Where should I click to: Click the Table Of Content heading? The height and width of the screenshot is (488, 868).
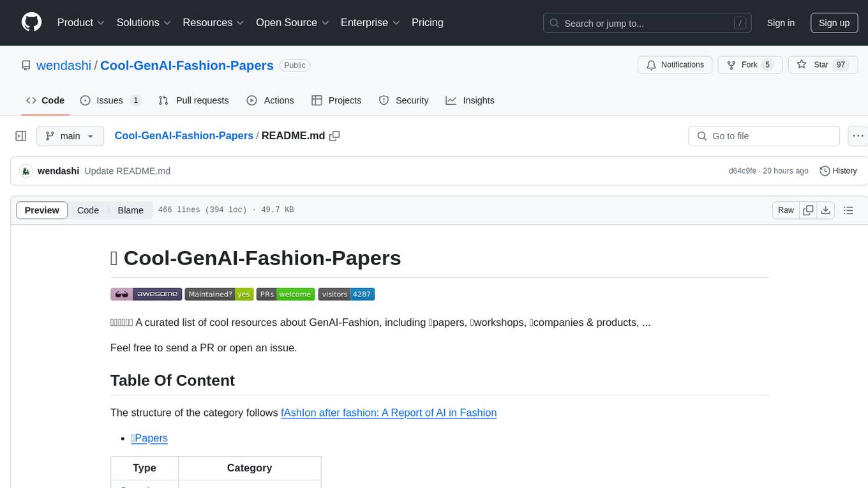(172, 380)
